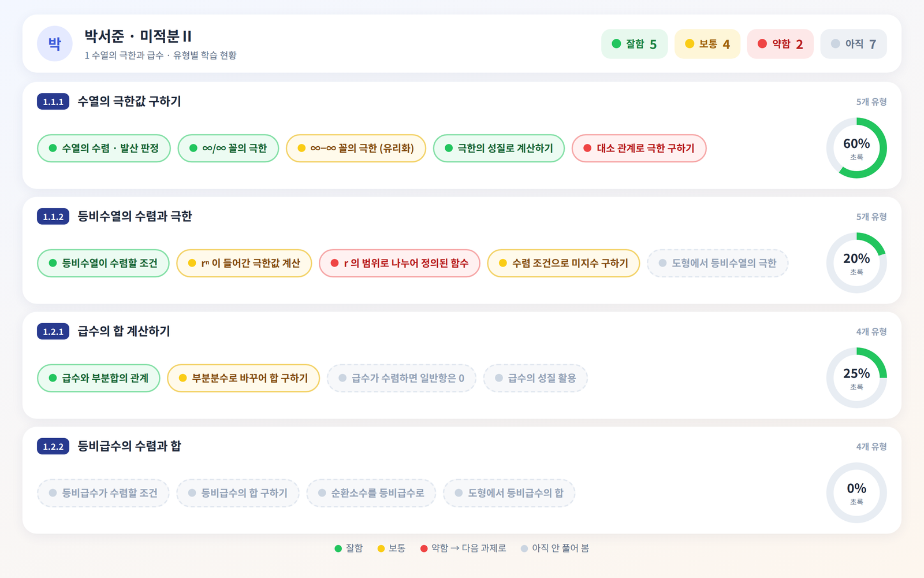Open the 극한의 성질로 계산하기 chip
This screenshot has width=924, height=578.
click(499, 148)
